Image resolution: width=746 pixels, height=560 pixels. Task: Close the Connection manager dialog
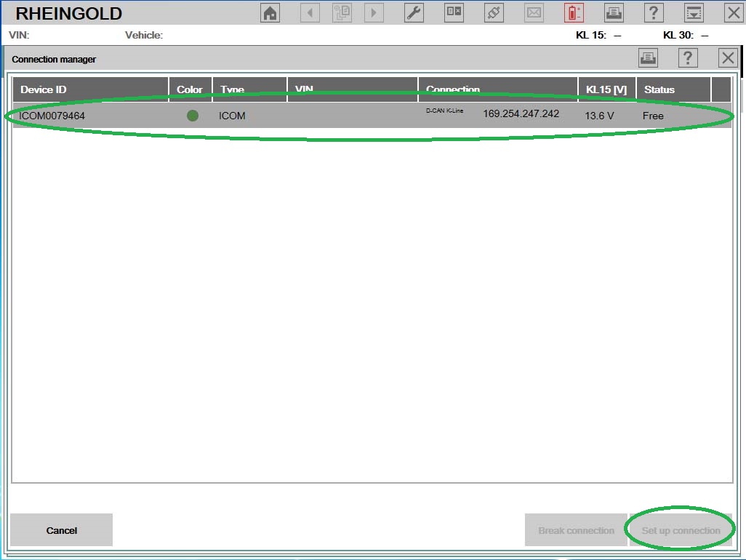(x=728, y=58)
